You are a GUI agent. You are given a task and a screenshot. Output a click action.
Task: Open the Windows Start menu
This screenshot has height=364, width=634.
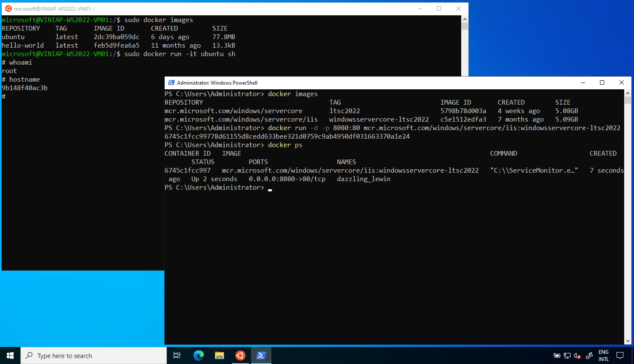(10, 355)
